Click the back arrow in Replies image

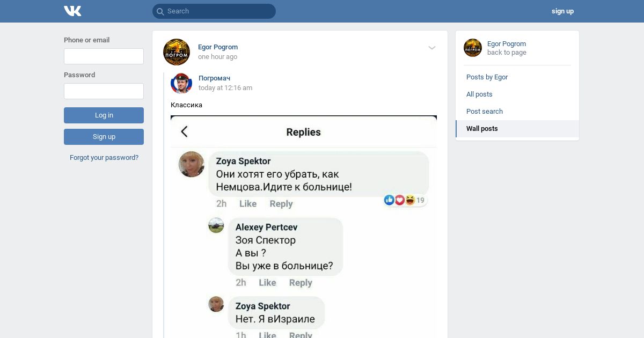click(184, 131)
